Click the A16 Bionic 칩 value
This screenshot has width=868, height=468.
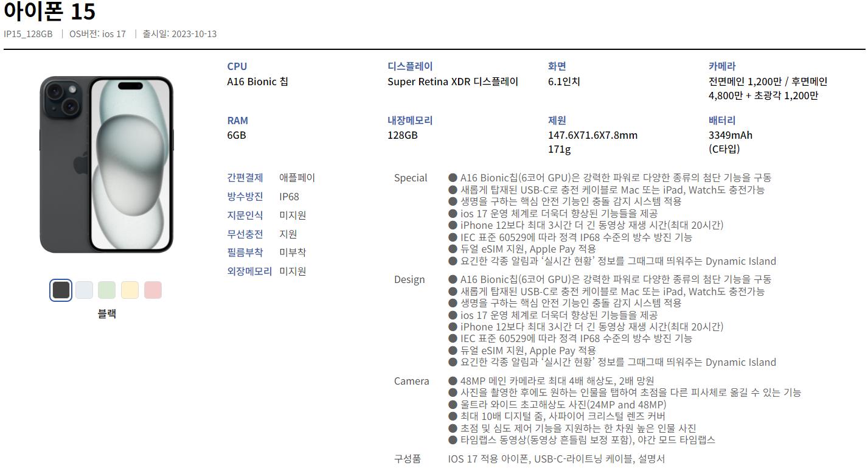(x=258, y=82)
